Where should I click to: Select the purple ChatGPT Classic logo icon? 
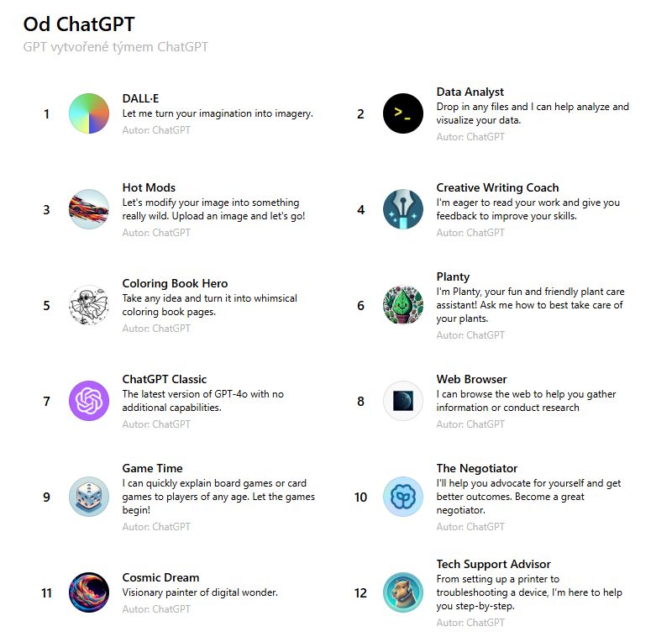[x=89, y=401]
